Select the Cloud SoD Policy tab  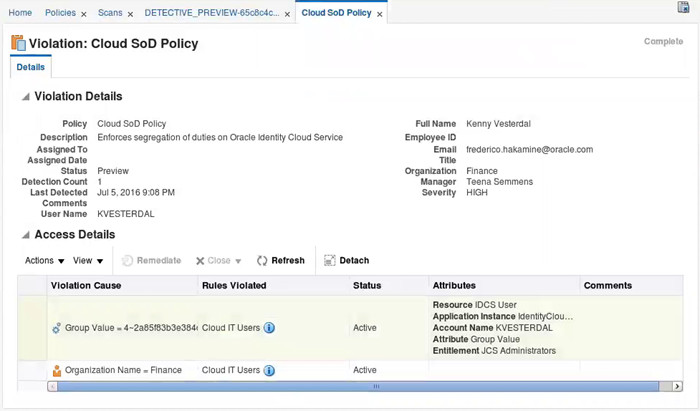(336, 13)
